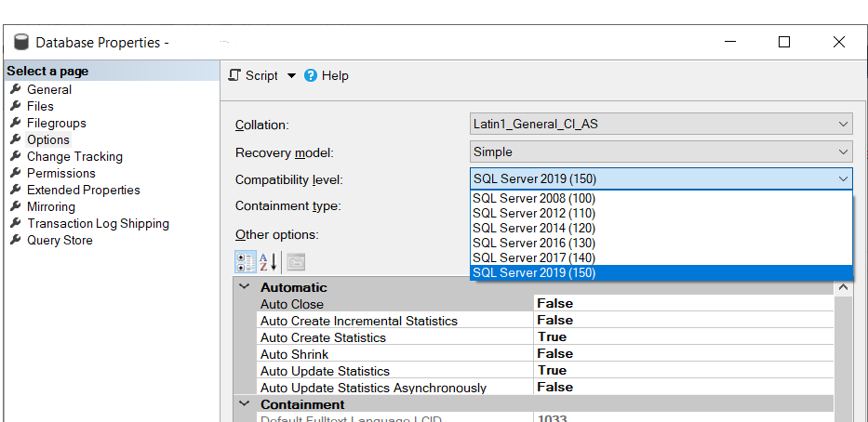Viewport: 868px width, 422px height.
Task: Click the Property Pages icon
Action: (x=295, y=262)
